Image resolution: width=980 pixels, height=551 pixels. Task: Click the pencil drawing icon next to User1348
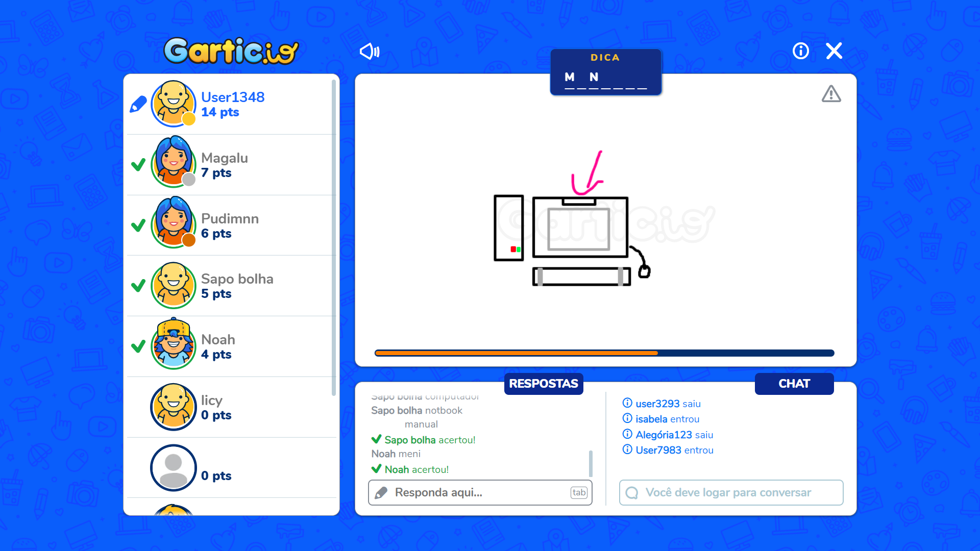(137, 104)
